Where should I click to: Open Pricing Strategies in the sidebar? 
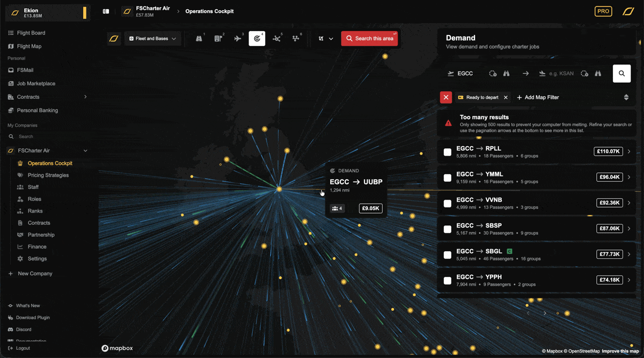pos(48,175)
